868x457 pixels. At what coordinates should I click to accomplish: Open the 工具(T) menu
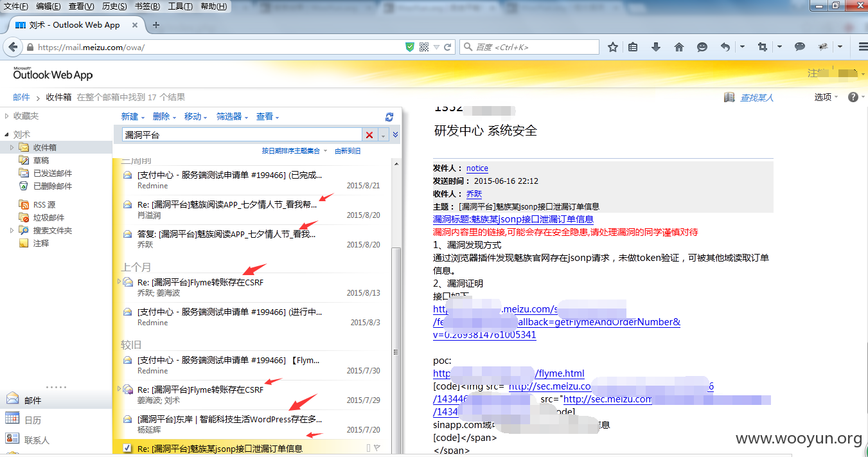pos(181,6)
